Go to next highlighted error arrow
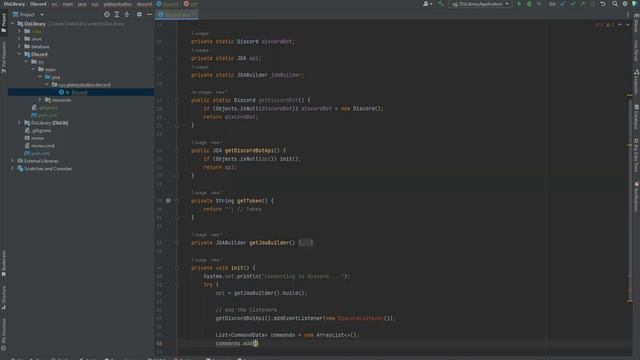 pyautogui.click(x=628, y=25)
